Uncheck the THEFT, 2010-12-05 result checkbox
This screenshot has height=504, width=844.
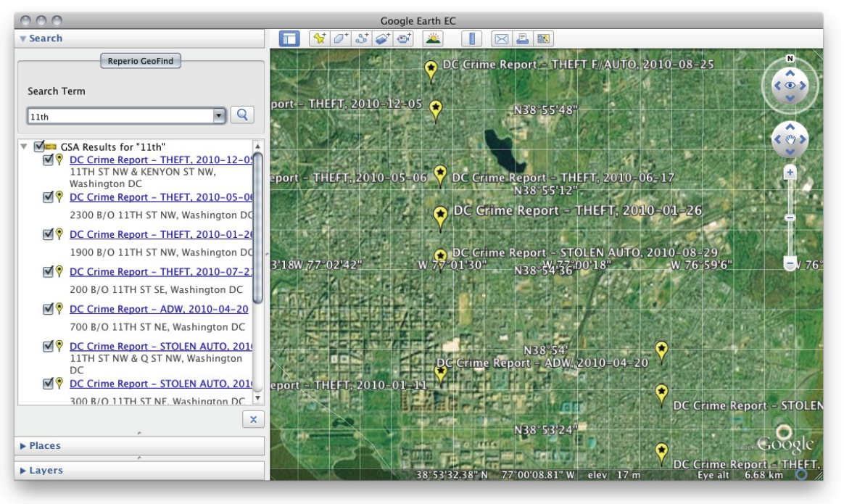point(48,160)
